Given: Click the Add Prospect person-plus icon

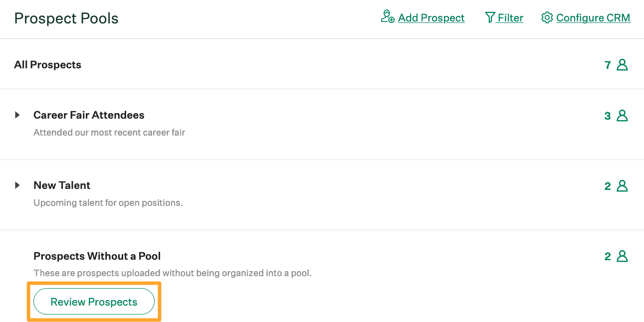Looking at the screenshot, I should click(387, 17).
